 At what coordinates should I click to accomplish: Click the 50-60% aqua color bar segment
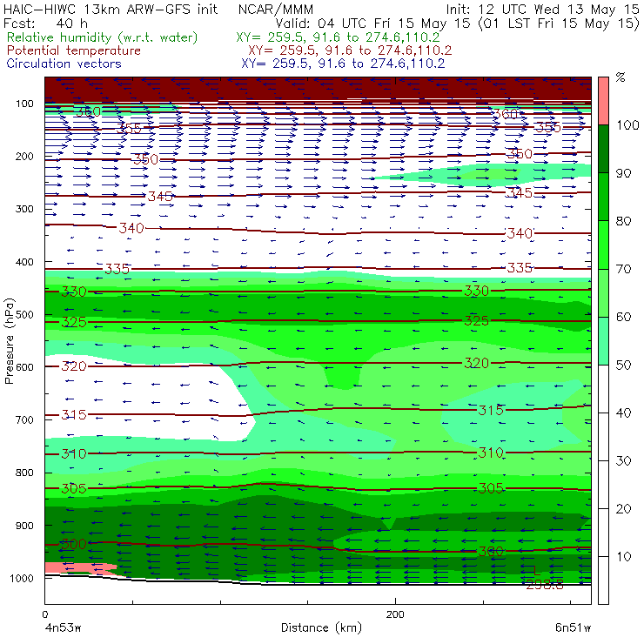(x=603, y=341)
